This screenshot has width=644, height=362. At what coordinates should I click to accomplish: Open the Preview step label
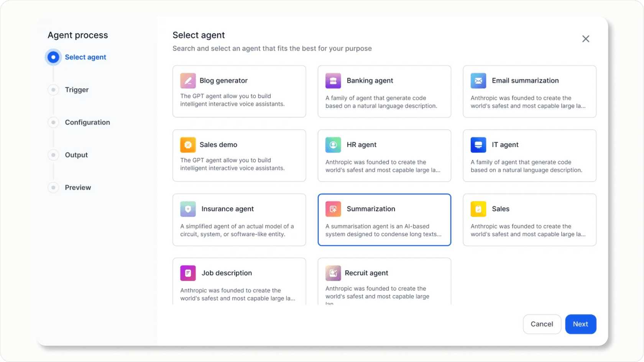[x=78, y=188]
